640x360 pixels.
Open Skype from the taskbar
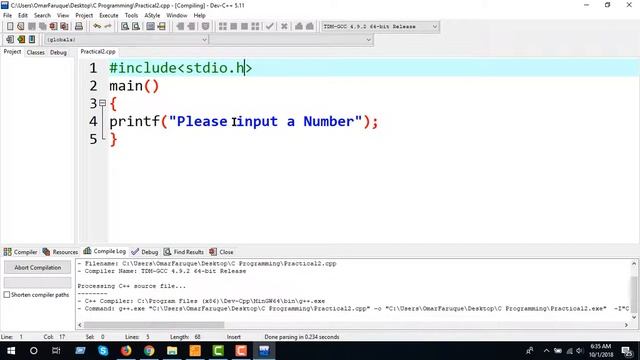[x=103, y=351]
